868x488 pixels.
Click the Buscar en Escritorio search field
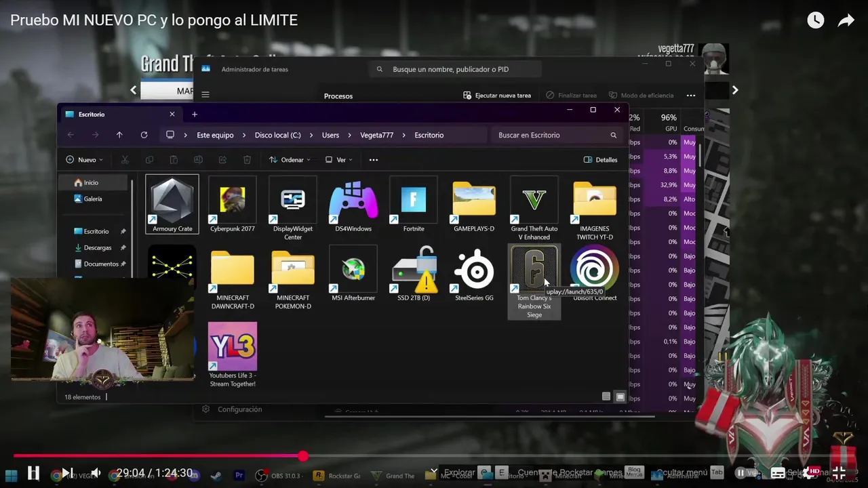pos(556,135)
